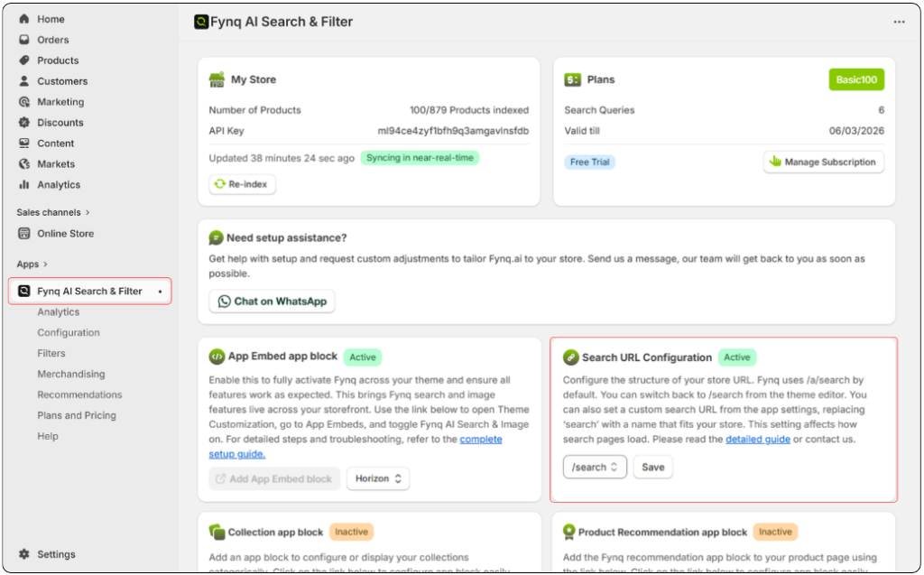
Task: Click '100/879 Products indexed' text
Action: [469, 110]
